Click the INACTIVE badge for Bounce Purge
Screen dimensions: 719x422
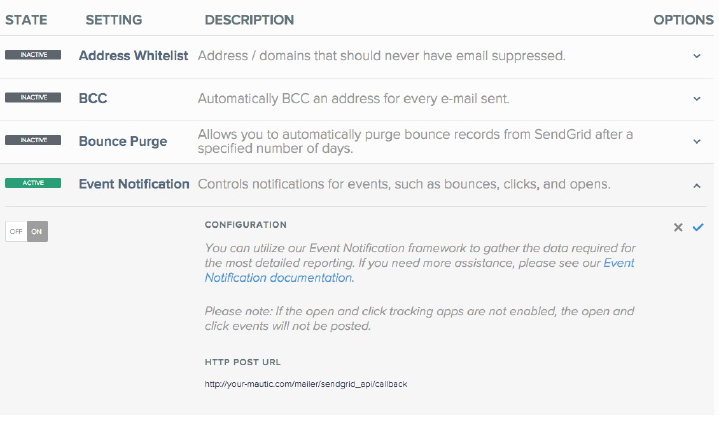[x=33, y=142]
